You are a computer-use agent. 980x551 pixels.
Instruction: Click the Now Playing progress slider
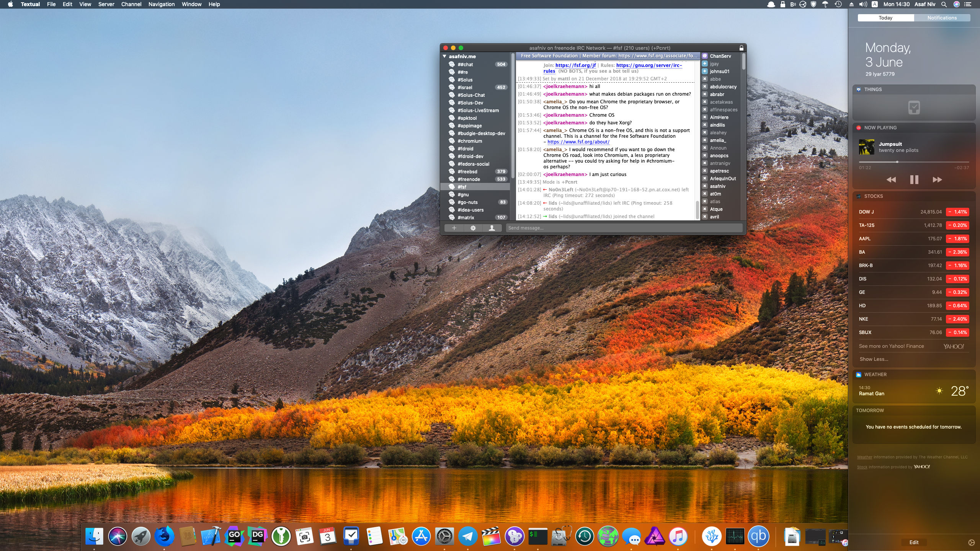(x=914, y=162)
